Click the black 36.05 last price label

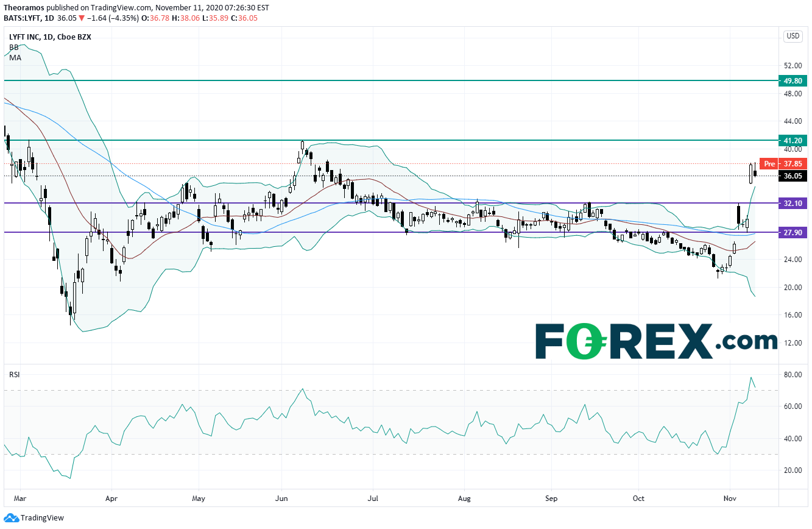click(793, 176)
